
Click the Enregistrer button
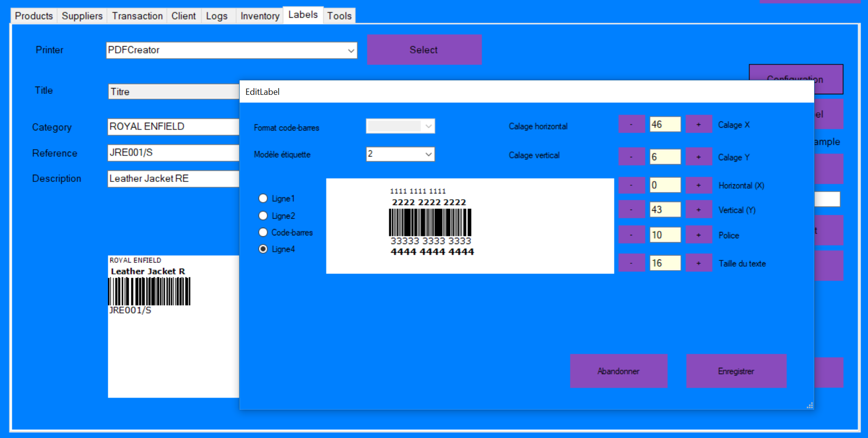[736, 371]
